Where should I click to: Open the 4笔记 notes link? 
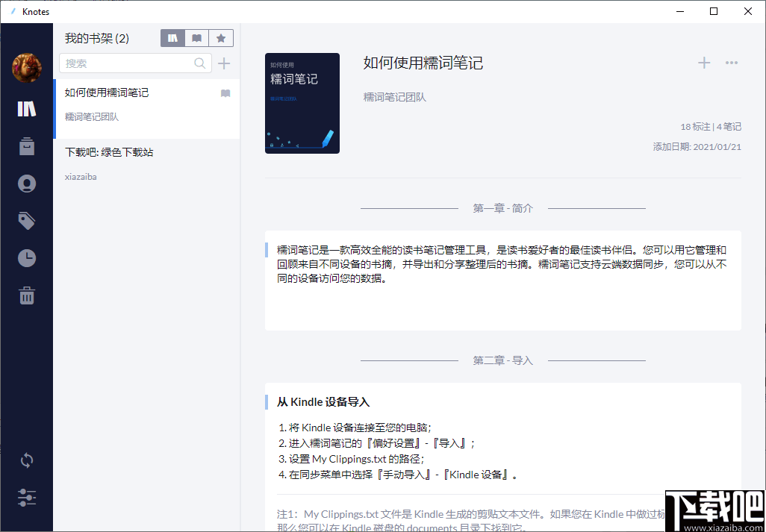(x=729, y=127)
